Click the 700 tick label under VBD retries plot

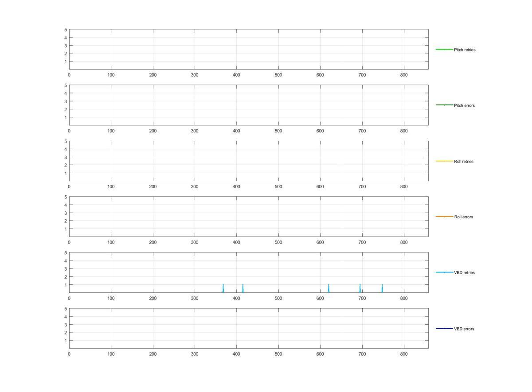[x=362, y=298]
